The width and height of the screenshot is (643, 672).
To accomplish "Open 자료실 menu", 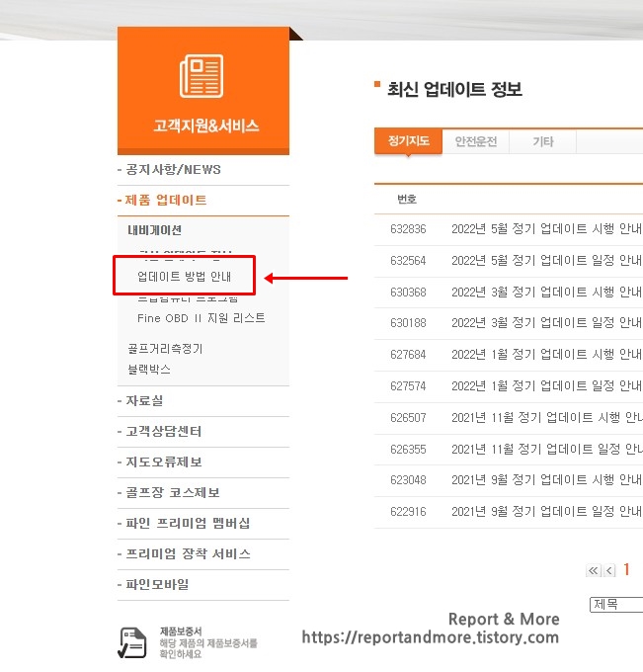I will (144, 400).
